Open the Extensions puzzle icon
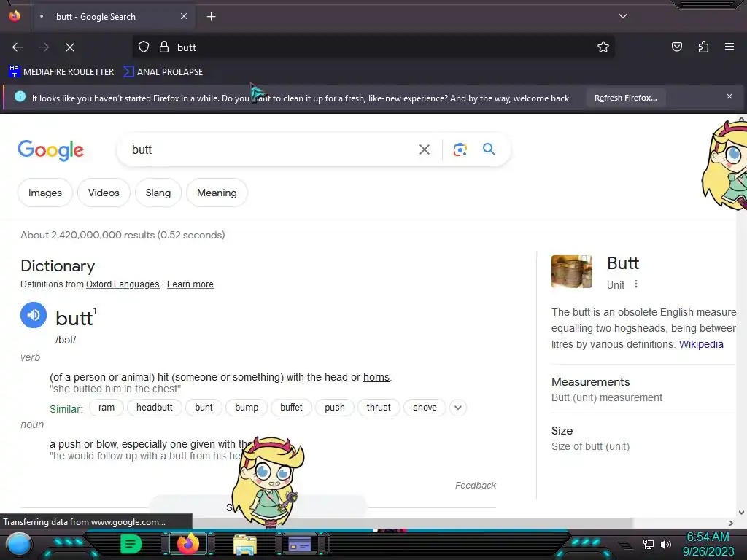This screenshot has height=560, width=747. (703, 47)
